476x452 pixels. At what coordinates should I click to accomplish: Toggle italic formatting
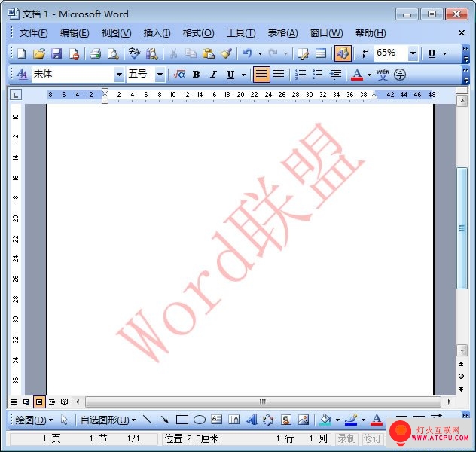213,75
